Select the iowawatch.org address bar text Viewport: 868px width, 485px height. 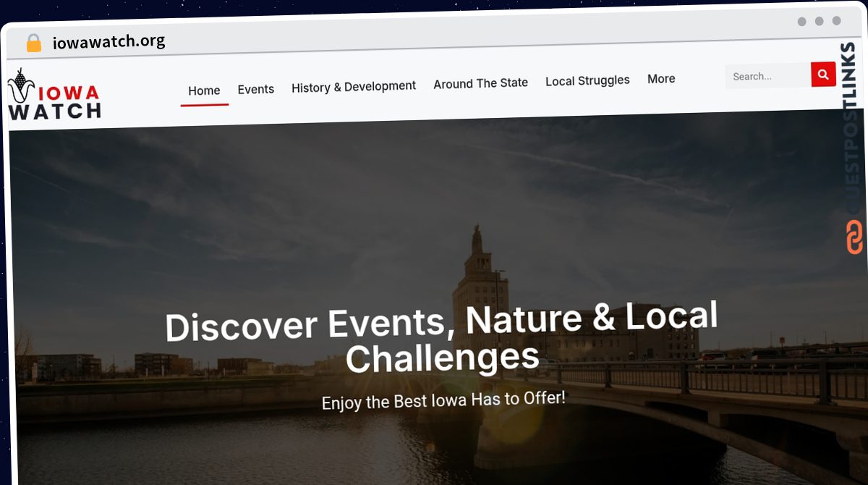point(109,41)
